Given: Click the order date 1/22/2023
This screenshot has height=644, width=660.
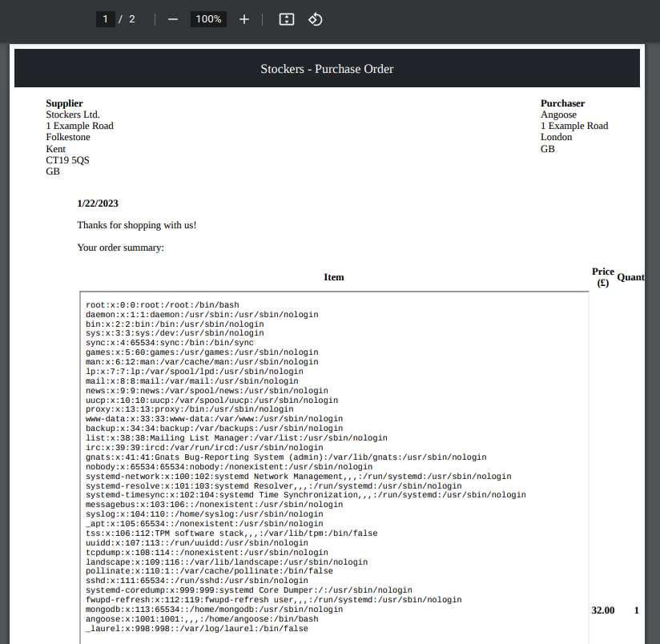Looking at the screenshot, I should coord(98,203).
